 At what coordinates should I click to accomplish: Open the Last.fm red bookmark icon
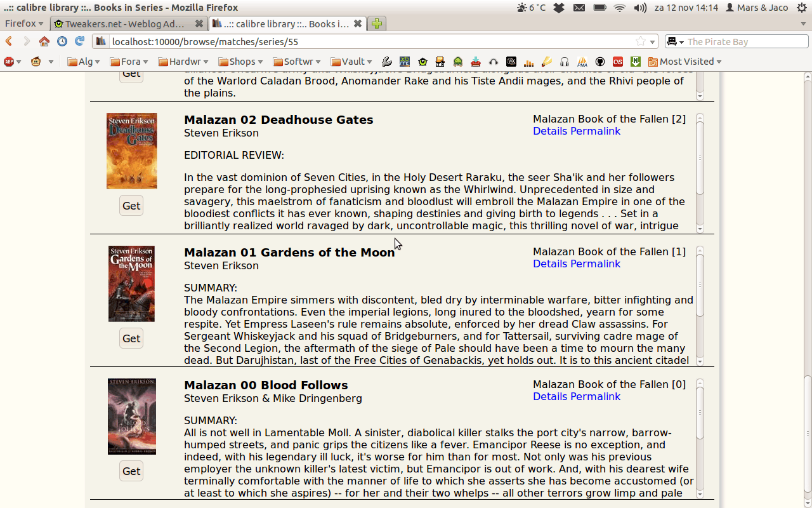tap(617, 62)
